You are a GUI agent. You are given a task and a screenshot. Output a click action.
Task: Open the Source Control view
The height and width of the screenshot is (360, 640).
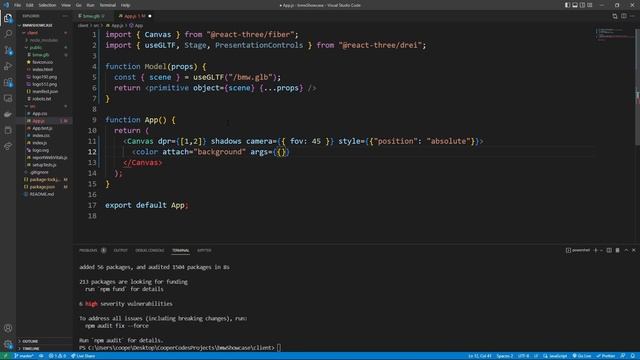(8, 50)
